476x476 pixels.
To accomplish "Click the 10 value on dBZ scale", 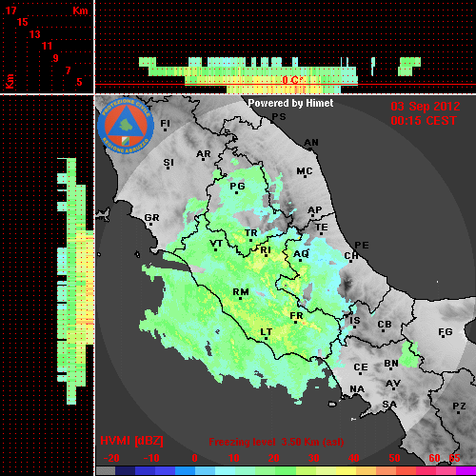I will coord(234,458).
